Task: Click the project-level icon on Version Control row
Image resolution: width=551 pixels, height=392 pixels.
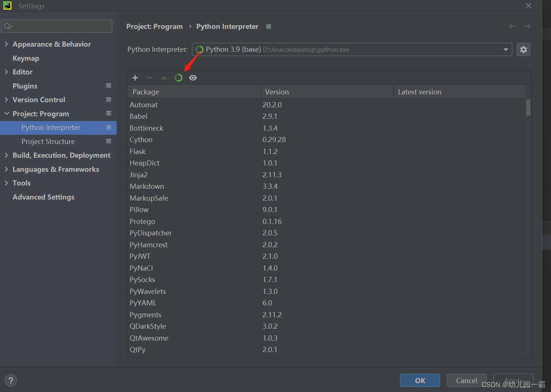Action: 109,100
